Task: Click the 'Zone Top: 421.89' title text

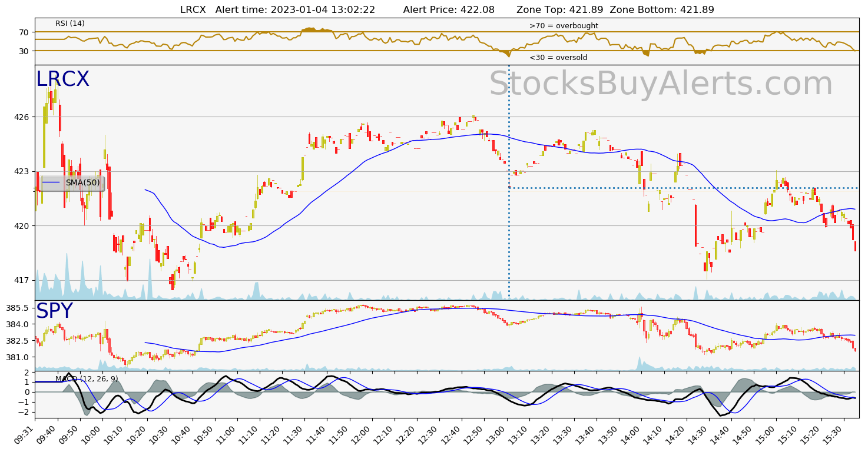Action: 560,9
